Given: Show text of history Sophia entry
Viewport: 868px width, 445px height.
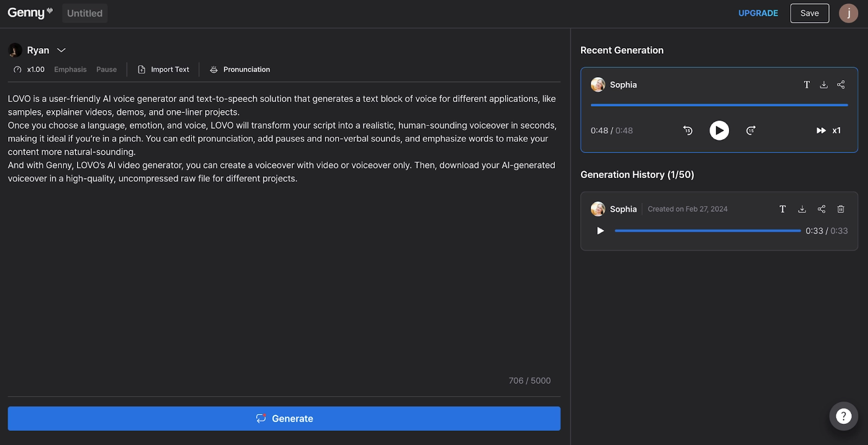Looking at the screenshot, I should coord(783,209).
